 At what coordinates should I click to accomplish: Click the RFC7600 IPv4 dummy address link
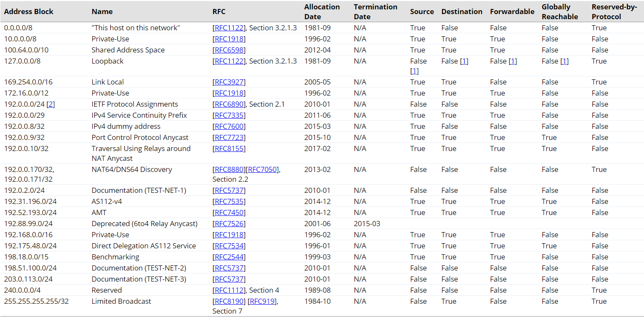[229, 126]
